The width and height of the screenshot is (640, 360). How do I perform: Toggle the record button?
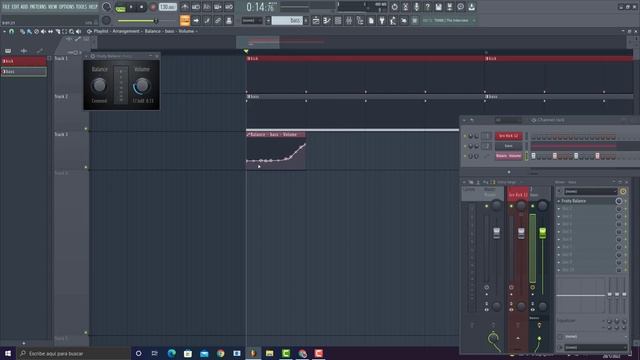pos(153,7)
